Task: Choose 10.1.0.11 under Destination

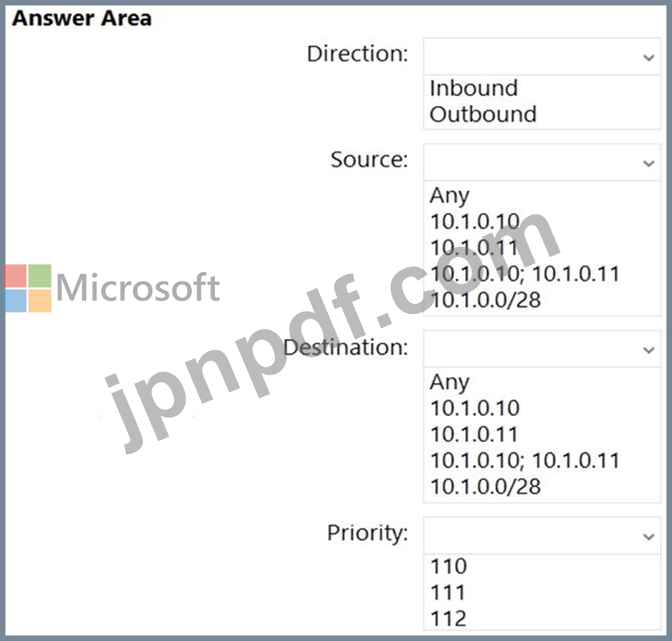Action: (474, 434)
